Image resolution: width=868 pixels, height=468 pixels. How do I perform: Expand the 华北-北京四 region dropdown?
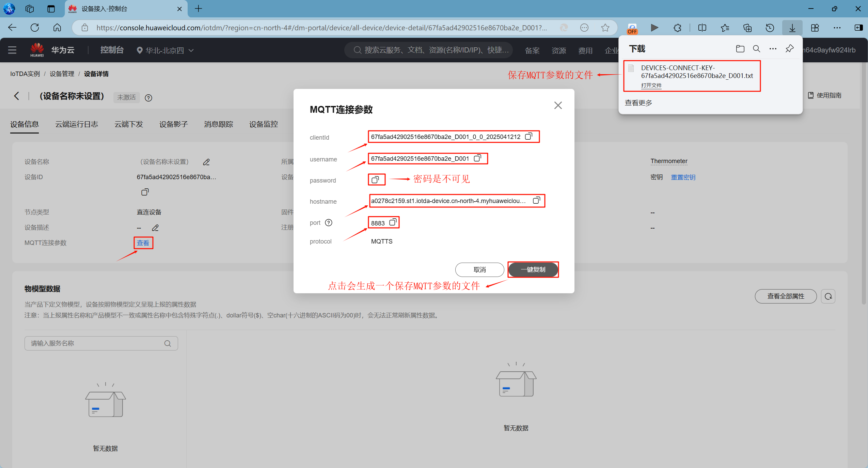coord(165,50)
